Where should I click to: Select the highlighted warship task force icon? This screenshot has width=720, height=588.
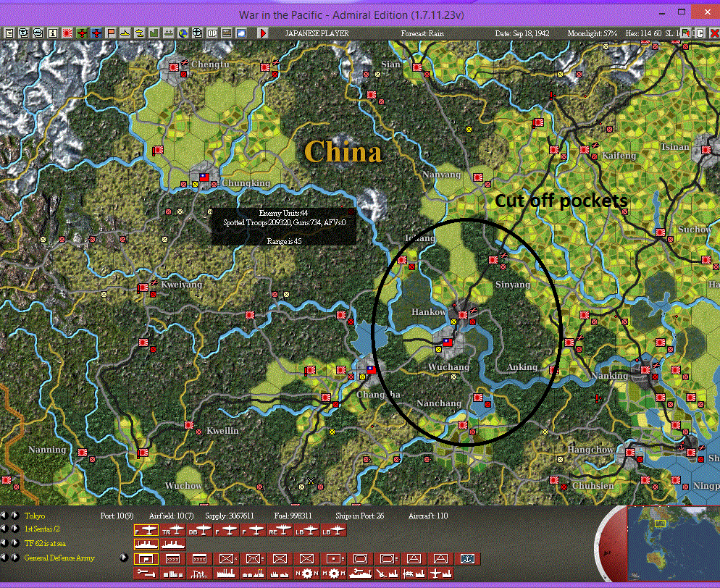pos(146,545)
